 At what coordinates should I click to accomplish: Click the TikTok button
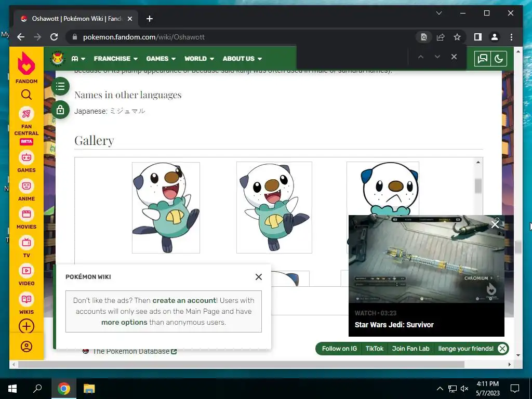(374, 349)
